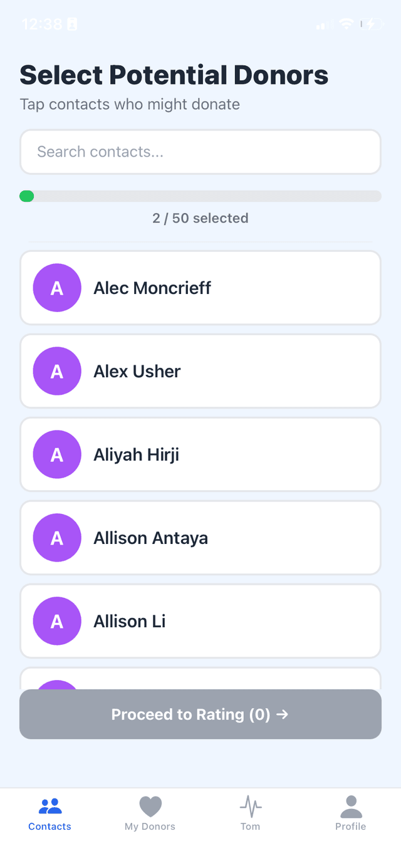This screenshot has width=401, height=868.
Task: Focus the Search contacts field
Action: pos(200,152)
